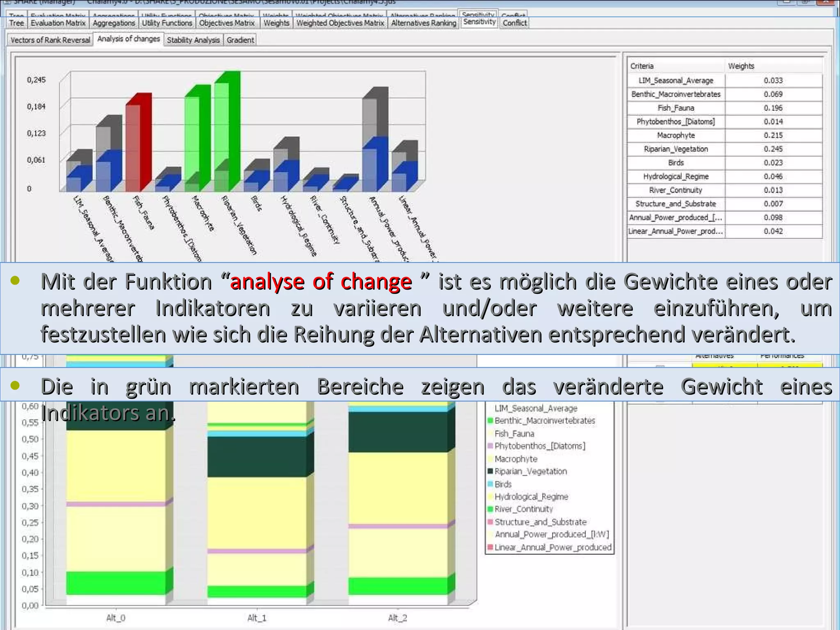Click the River_Continuity legend swatch
The width and height of the screenshot is (840, 630).
490,509
